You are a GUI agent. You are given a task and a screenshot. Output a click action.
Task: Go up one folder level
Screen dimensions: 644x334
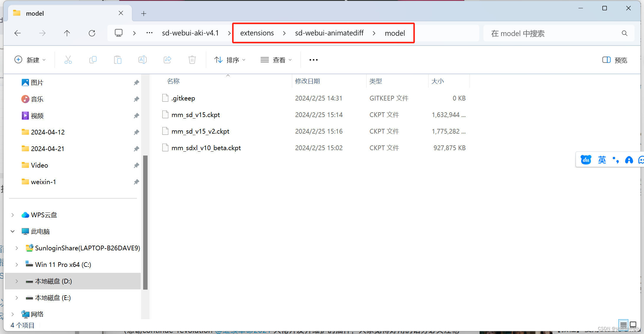click(67, 33)
